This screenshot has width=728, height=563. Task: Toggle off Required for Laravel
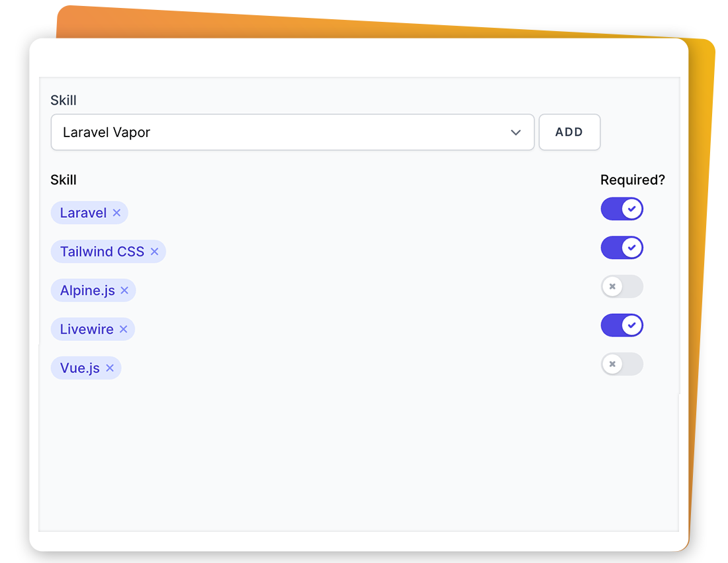coord(621,209)
